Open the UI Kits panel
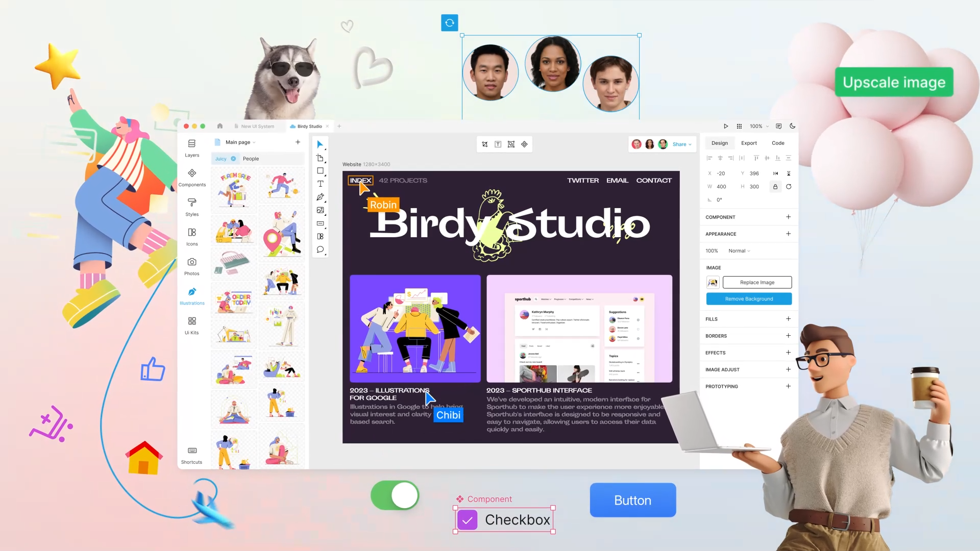The image size is (980, 551). point(192,325)
